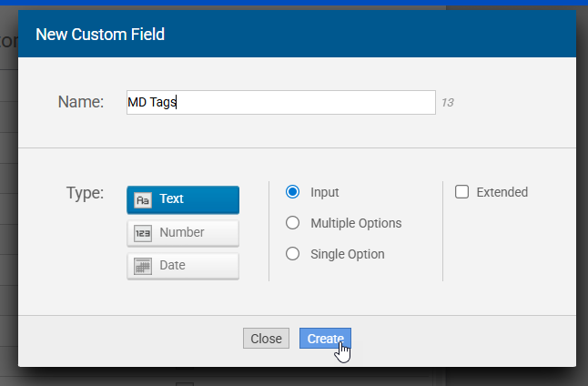
Task: Click the 'Extended' label text
Action: [x=502, y=192]
